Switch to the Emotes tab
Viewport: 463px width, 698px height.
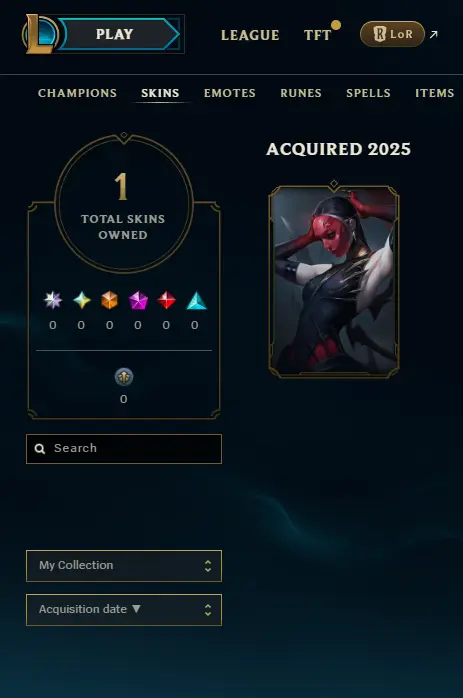click(x=230, y=93)
